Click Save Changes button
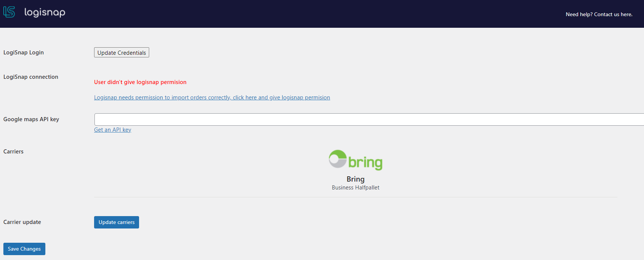This screenshot has width=644, height=260. pos(24,249)
